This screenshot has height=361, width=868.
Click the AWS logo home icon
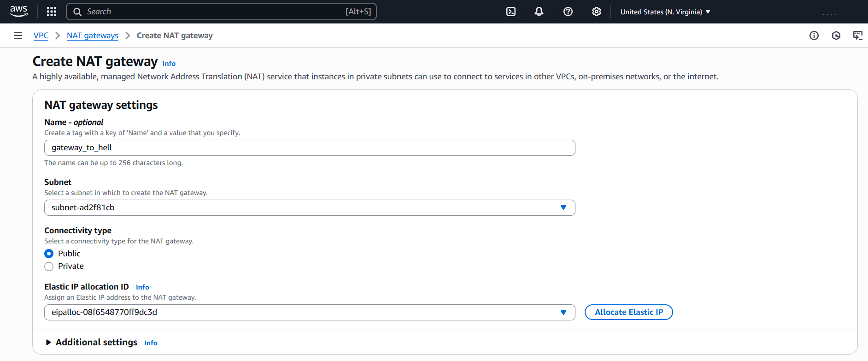[18, 12]
